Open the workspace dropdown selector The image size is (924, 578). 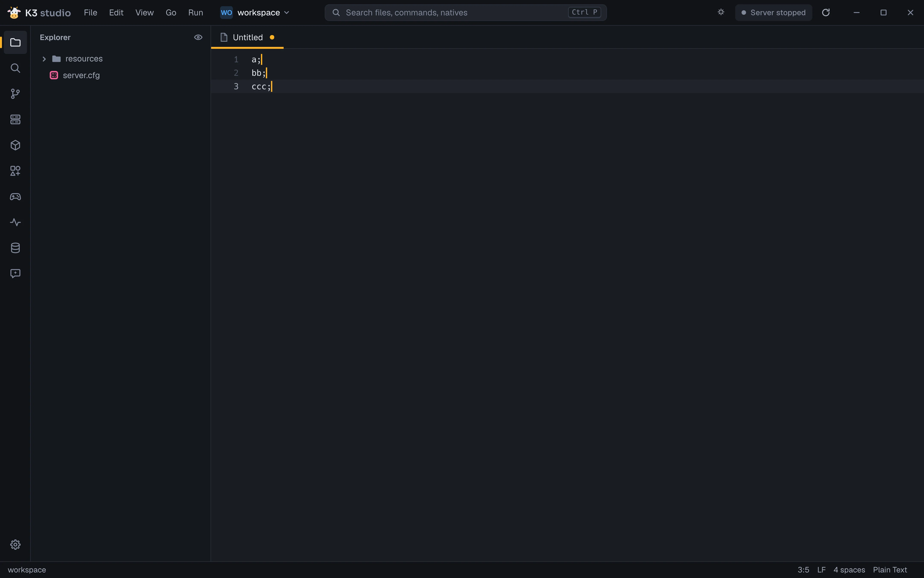(x=255, y=13)
